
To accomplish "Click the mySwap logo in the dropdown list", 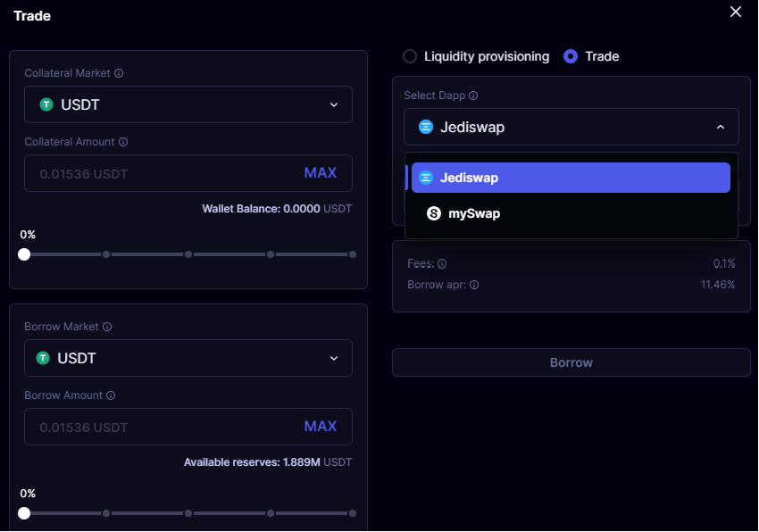I will click(x=434, y=213).
